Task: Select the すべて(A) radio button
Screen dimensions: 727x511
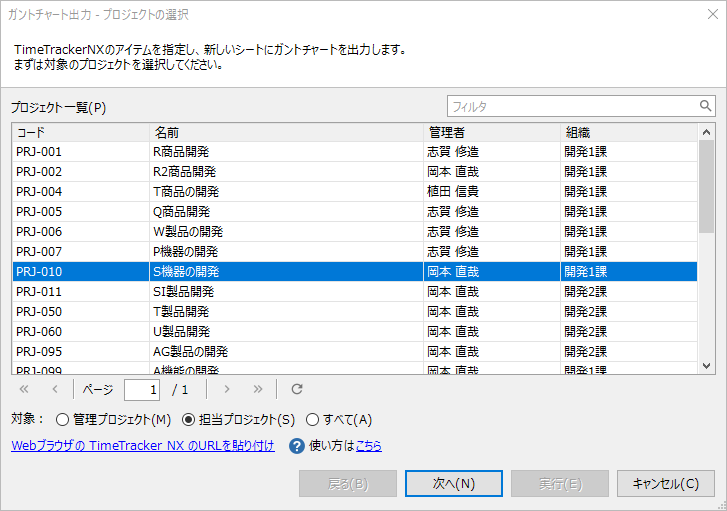Action: click(x=312, y=420)
